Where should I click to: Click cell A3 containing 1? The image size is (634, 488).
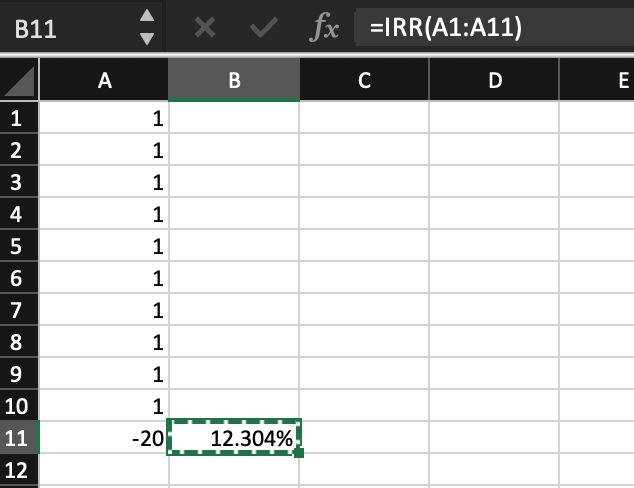104,182
